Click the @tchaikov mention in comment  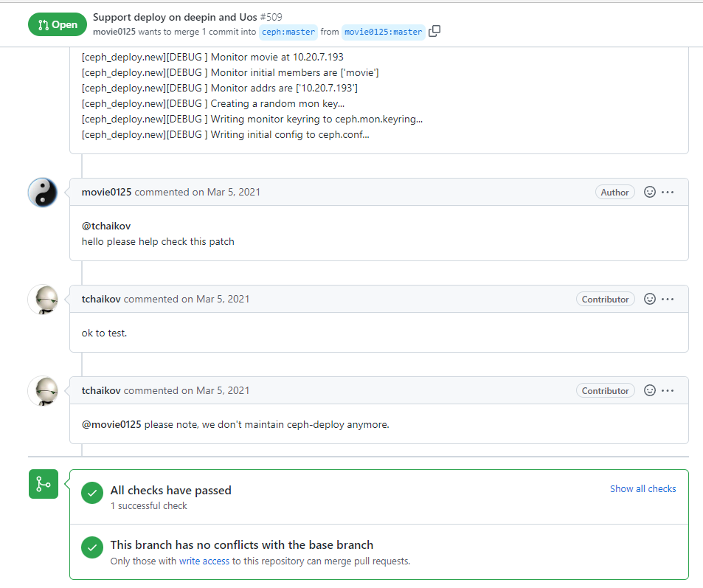click(106, 226)
